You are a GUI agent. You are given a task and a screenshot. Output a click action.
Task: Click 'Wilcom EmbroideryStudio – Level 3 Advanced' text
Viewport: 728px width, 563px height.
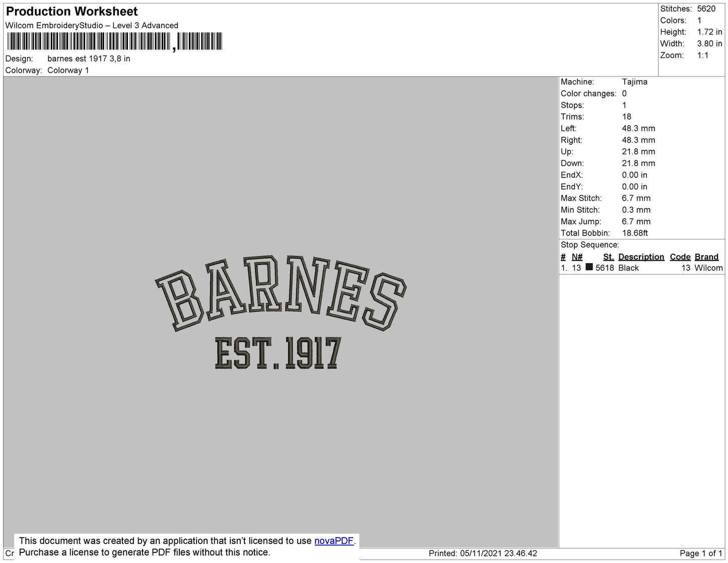point(92,25)
